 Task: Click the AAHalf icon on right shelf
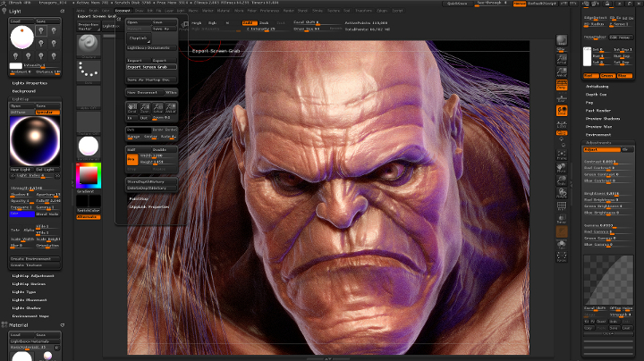pyautogui.click(x=562, y=72)
